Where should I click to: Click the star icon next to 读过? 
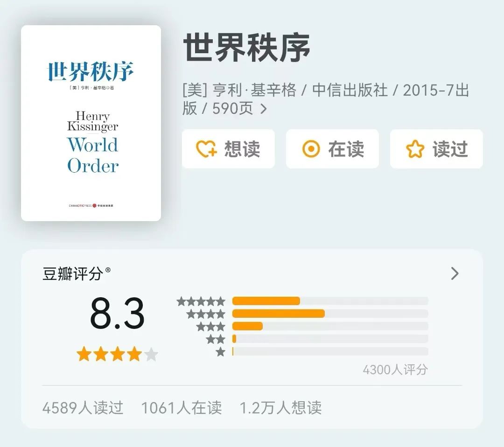click(x=414, y=148)
